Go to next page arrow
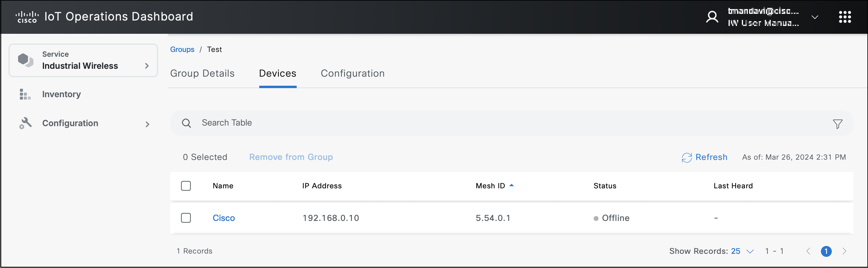Viewport: 868px width, 268px height. 844,251
